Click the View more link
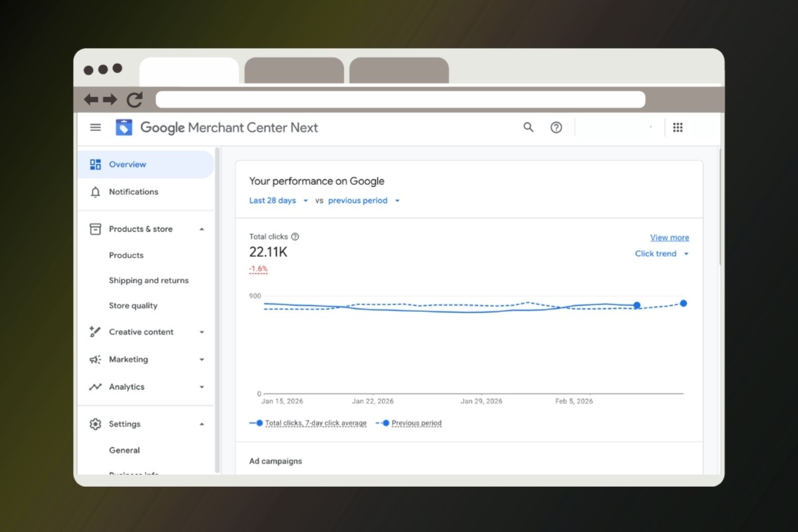 pos(670,237)
